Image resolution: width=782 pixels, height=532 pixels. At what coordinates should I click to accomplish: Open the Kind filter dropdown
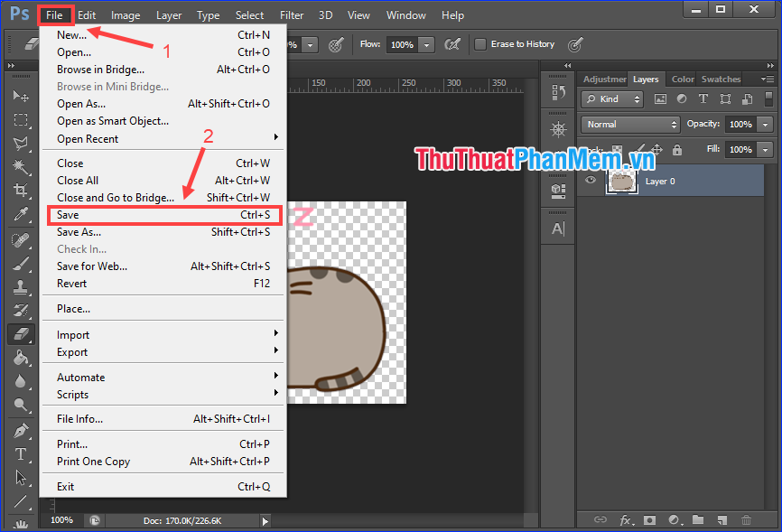[x=610, y=98]
